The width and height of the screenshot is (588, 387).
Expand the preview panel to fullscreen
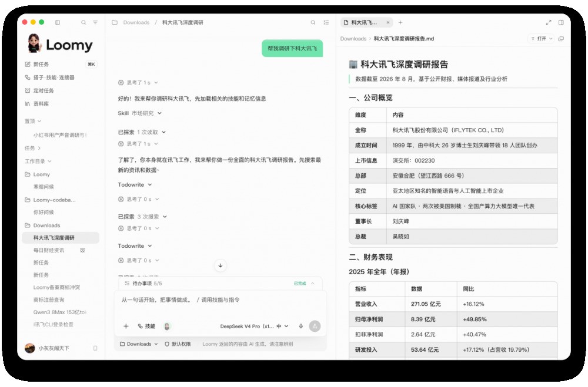549,22
